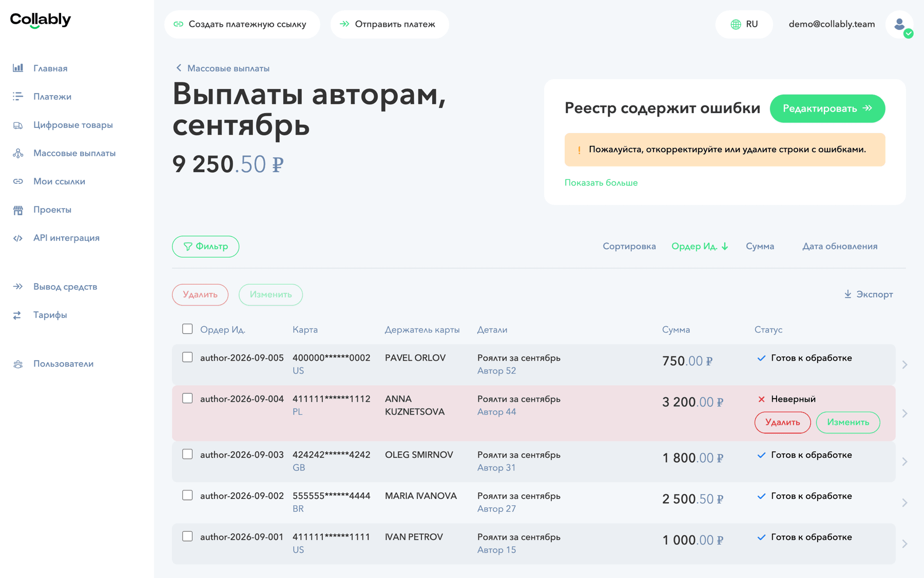The width and height of the screenshot is (924, 578).
Task: Open the Тарифы menu item
Action: (x=50, y=315)
